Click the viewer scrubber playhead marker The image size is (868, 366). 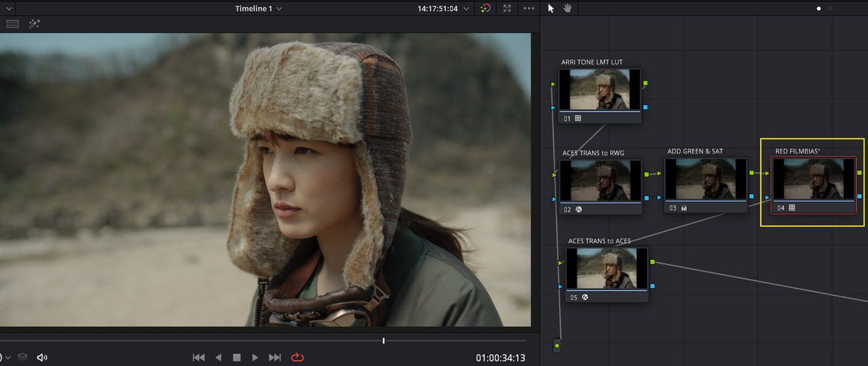tap(384, 340)
